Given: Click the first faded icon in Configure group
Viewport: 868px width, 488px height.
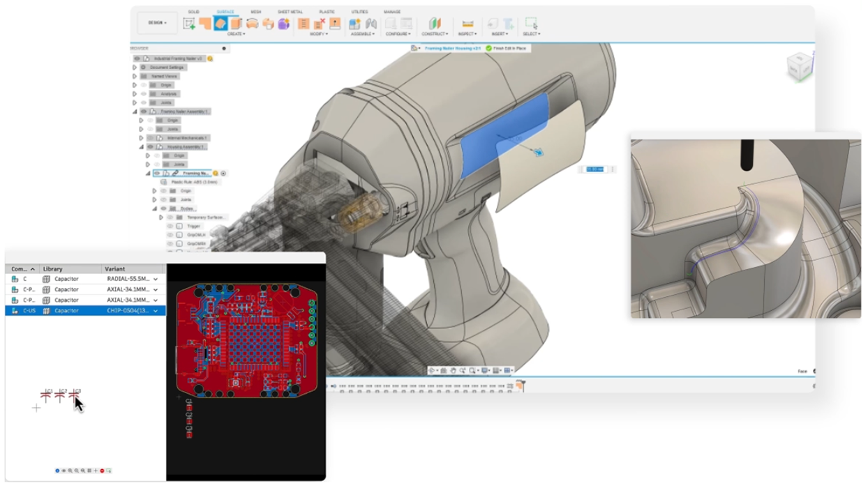Looking at the screenshot, I should (391, 24).
